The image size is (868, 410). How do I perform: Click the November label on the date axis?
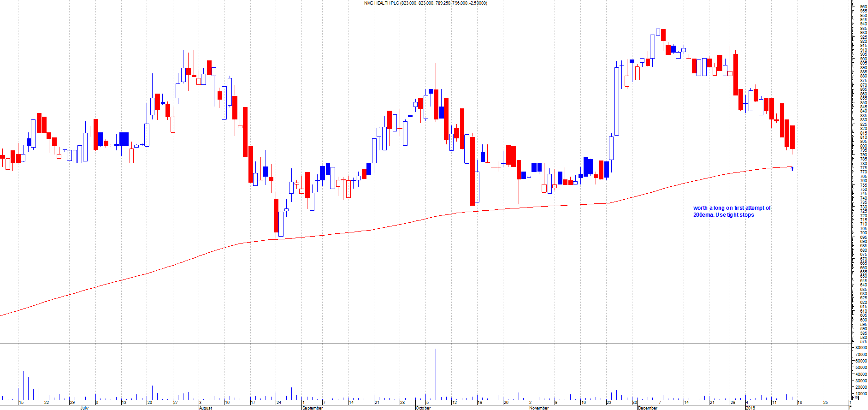coord(539,408)
